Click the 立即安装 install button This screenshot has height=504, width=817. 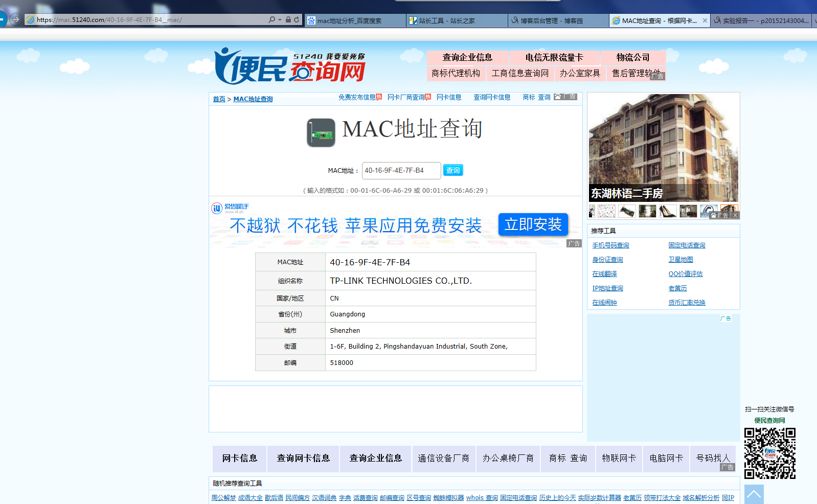tap(533, 224)
